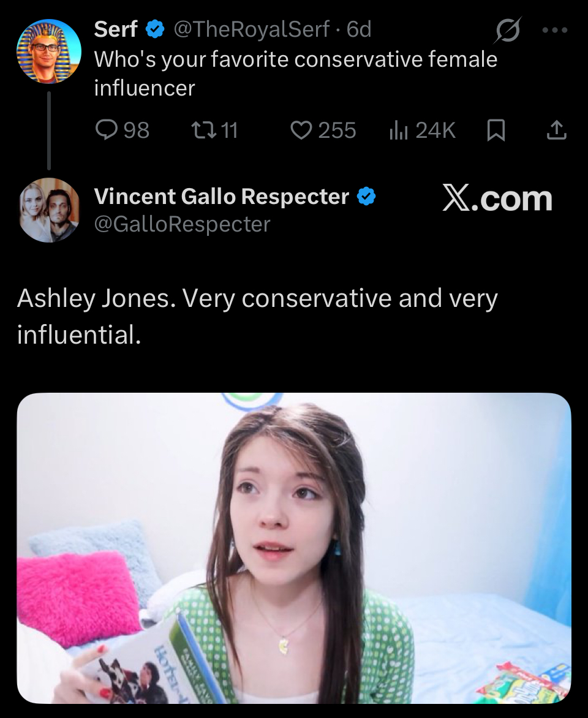Screen dimensions: 588x718
Task: Click the 6d timestamp link
Action: pyautogui.click(x=359, y=29)
